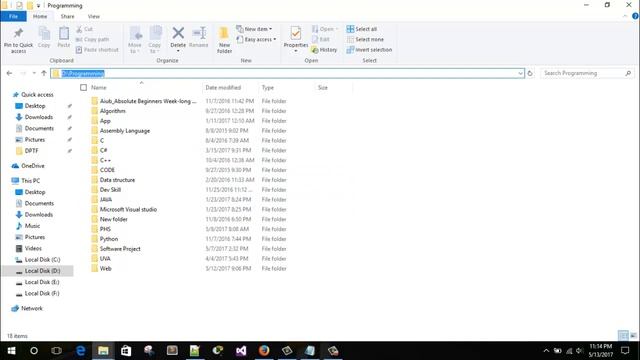Click the History button
Screen dimensions: 640x360
click(324, 50)
